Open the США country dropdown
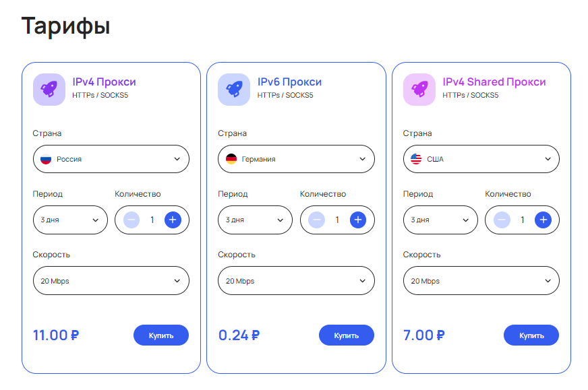The width and height of the screenshot is (588, 390). tap(481, 159)
